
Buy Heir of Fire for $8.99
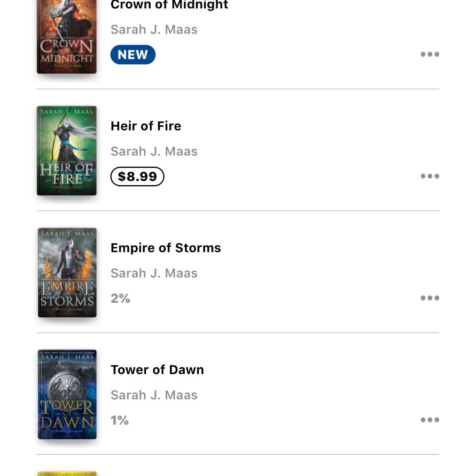click(x=137, y=176)
